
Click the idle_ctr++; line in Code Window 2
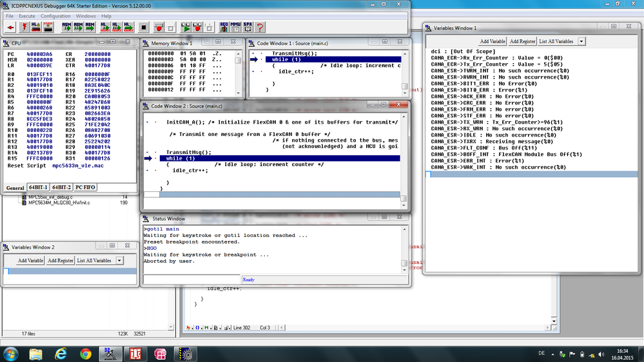(x=190, y=170)
